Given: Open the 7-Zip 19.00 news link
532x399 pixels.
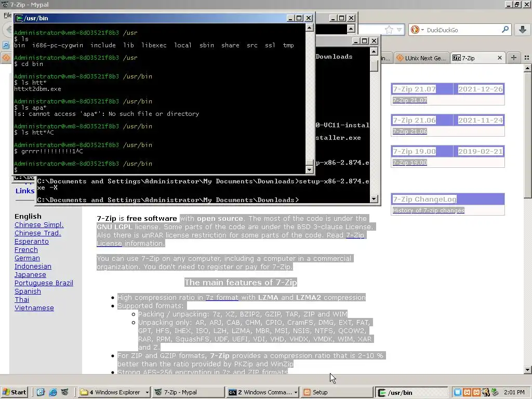Looking at the screenshot, I should click(409, 163).
